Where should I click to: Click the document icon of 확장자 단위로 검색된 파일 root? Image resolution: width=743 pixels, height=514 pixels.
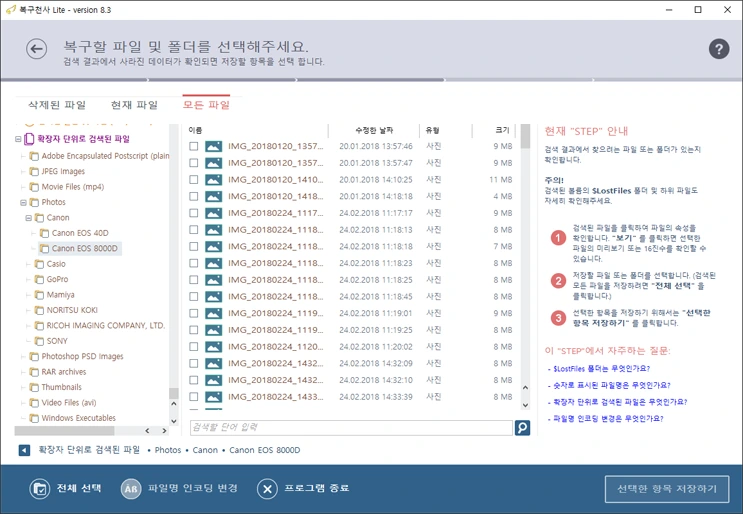(x=29, y=139)
